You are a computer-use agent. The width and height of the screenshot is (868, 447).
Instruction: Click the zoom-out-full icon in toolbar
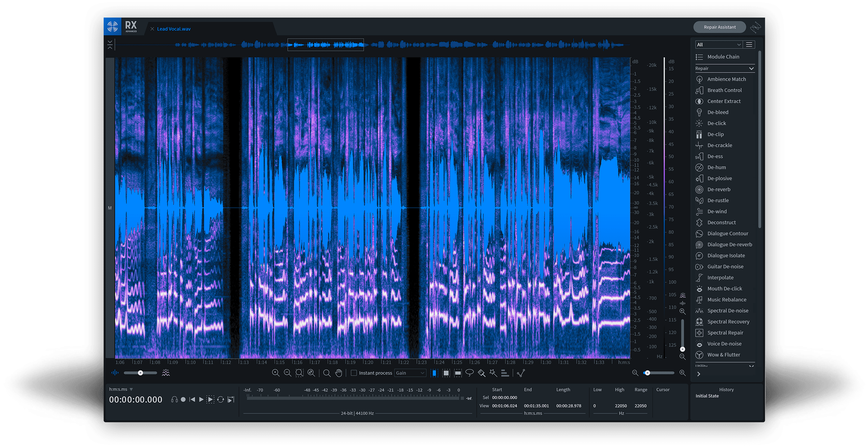tap(311, 373)
